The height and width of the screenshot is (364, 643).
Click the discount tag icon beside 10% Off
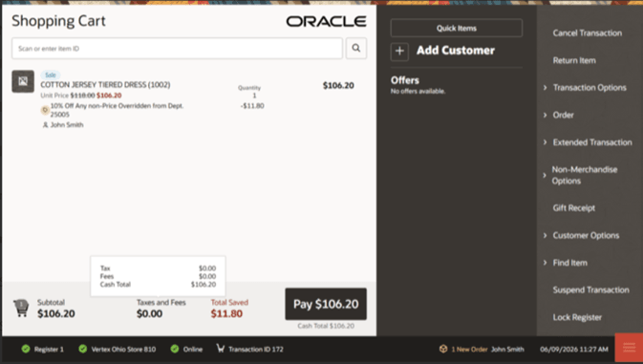coord(45,110)
